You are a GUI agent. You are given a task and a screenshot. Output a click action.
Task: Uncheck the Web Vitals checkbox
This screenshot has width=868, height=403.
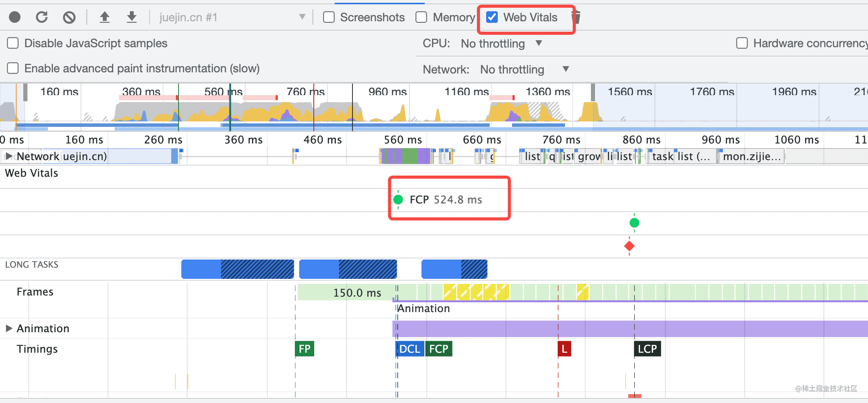click(492, 17)
